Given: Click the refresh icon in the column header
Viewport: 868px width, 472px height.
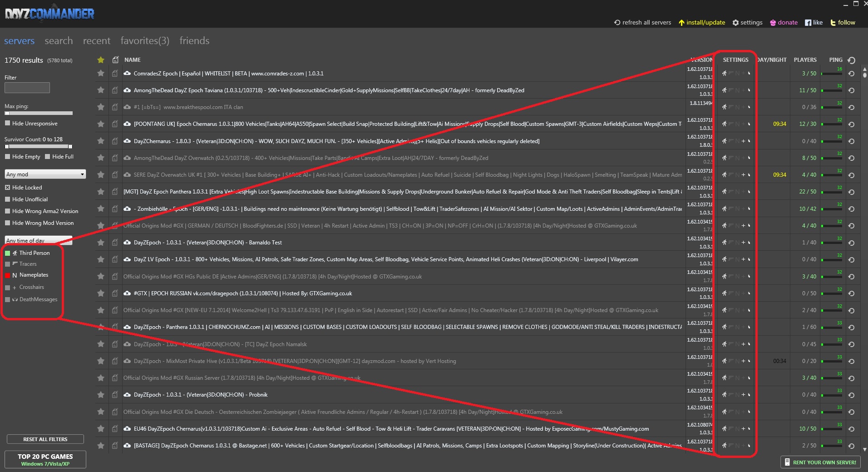Looking at the screenshot, I should (852, 60).
